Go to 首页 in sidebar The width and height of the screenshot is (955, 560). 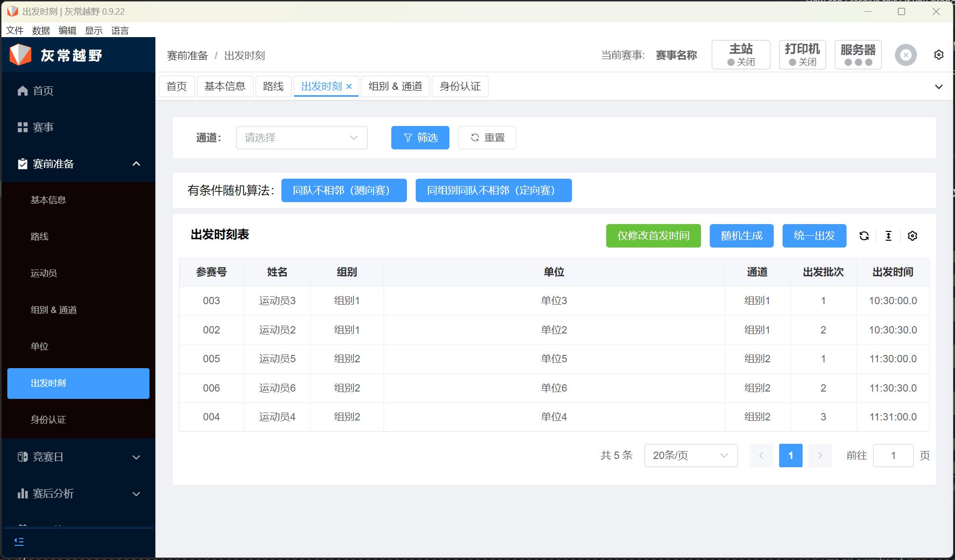(x=43, y=91)
